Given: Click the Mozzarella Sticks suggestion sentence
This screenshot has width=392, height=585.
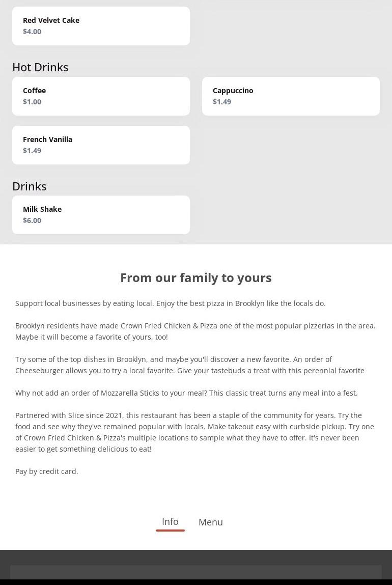Looking at the screenshot, I should tap(186, 393).
